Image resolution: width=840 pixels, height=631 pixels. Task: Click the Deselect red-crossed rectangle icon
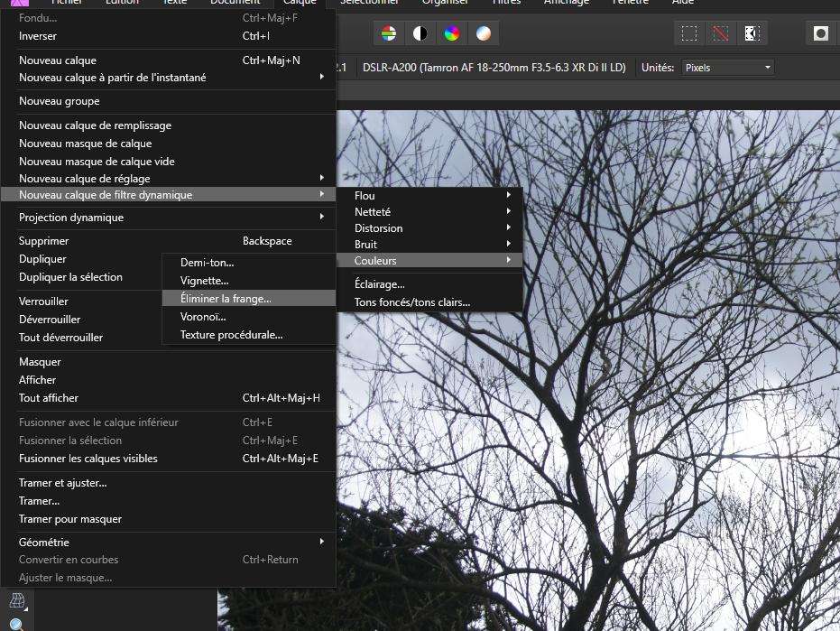tap(721, 33)
